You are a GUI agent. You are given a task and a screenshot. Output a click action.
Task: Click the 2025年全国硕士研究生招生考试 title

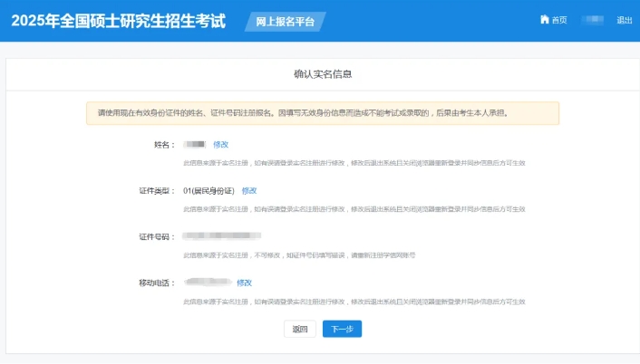coord(118,21)
